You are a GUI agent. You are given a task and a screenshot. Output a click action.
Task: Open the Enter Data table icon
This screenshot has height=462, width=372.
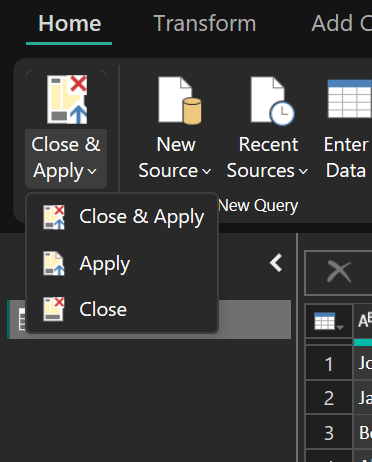coord(350,99)
